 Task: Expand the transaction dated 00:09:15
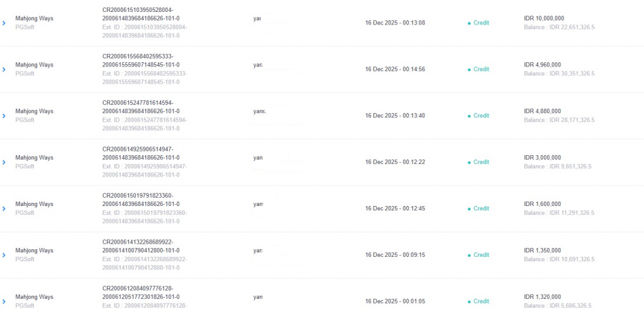coord(4,256)
